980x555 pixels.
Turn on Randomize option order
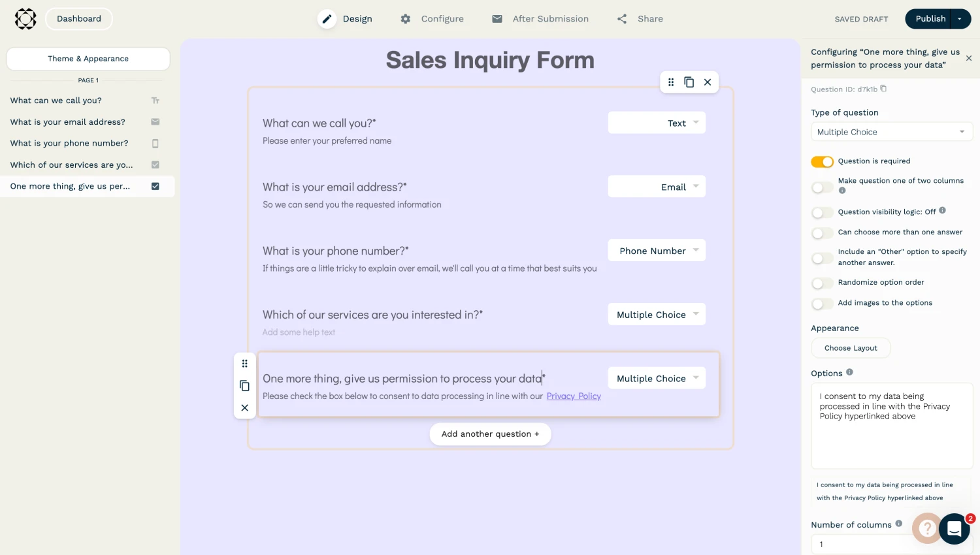pos(823,283)
